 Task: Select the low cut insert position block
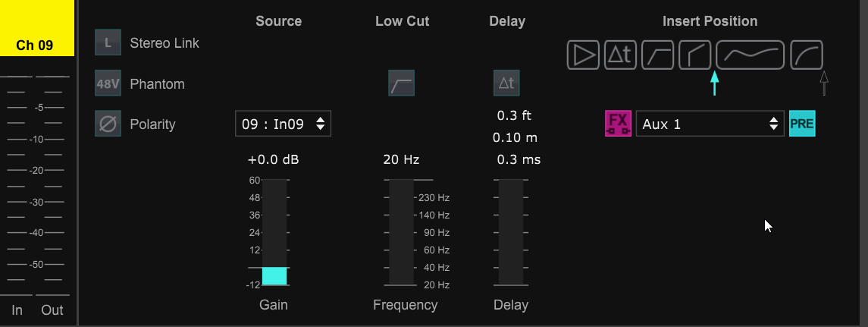658,55
